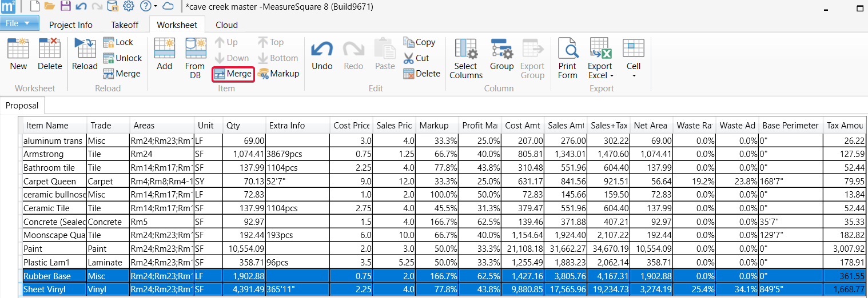
Task: Save the project with the floppy icon
Action: coord(66,6)
